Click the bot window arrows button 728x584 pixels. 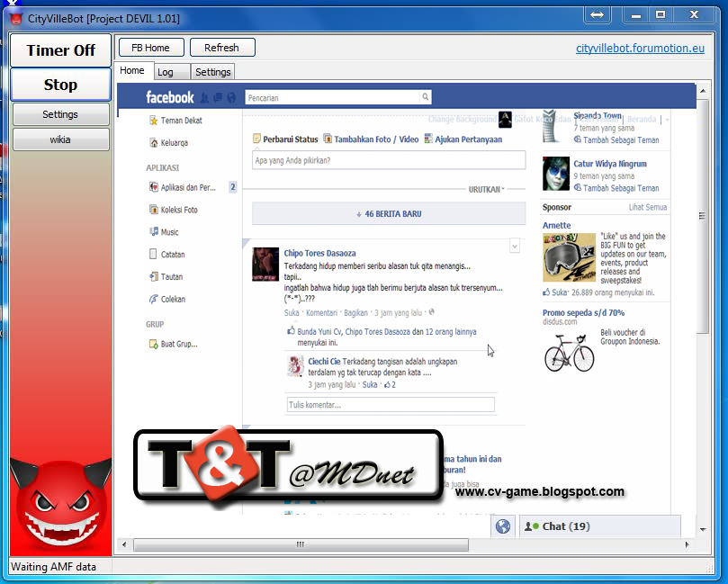click(598, 15)
